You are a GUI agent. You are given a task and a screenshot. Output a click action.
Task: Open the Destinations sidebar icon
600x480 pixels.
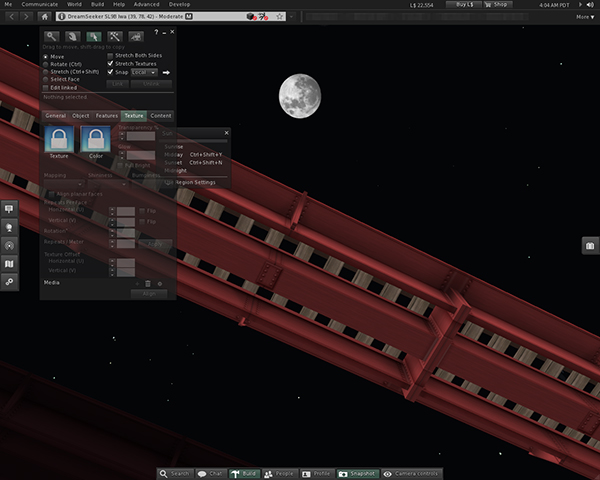point(9,227)
